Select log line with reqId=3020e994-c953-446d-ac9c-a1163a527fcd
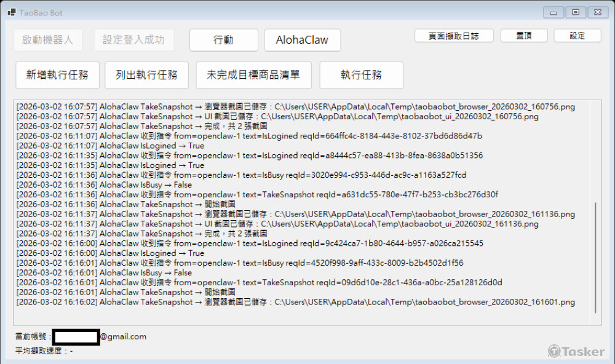The width and height of the screenshot is (615, 364). (x=241, y=175)
